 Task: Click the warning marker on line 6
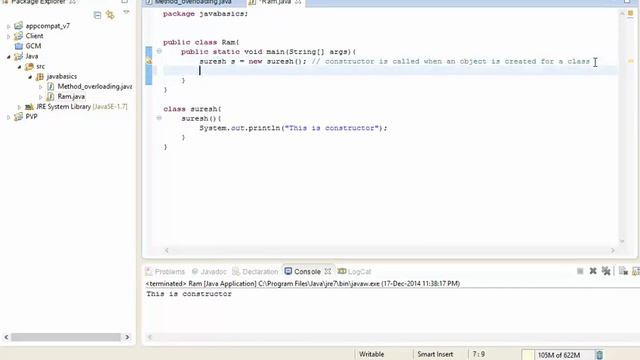point(149,61)
